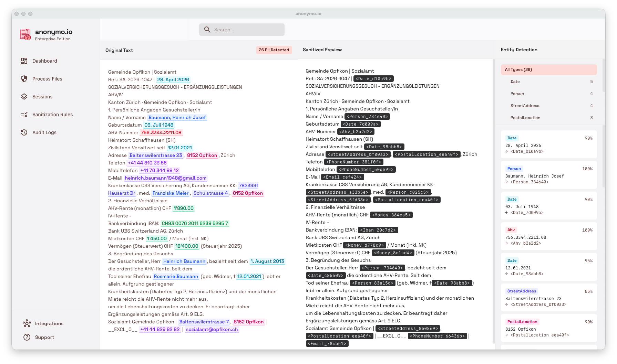Click highlighted AHV number 756.3344.2211.08 in original text
Image resolution: width=617 pixels, height=364 pixels.
161,132
